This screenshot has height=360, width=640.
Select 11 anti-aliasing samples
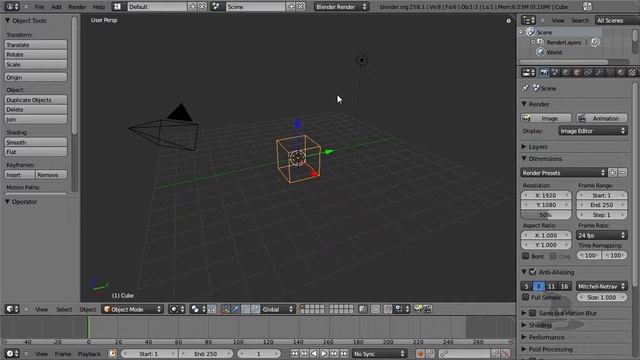(x=552, y=286)
